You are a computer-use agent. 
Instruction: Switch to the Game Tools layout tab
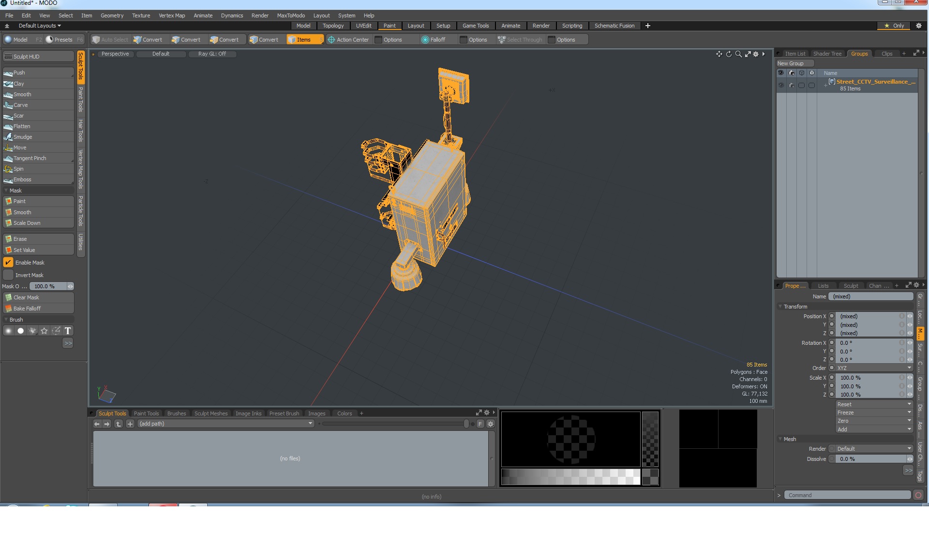point(476,26)
